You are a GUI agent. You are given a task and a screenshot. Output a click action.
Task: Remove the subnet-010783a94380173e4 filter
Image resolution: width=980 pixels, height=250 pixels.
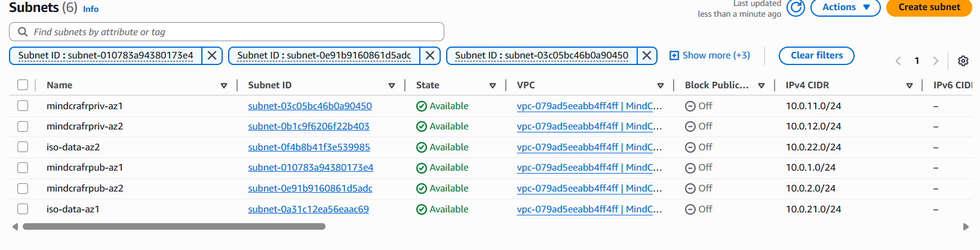pos(211,55)
